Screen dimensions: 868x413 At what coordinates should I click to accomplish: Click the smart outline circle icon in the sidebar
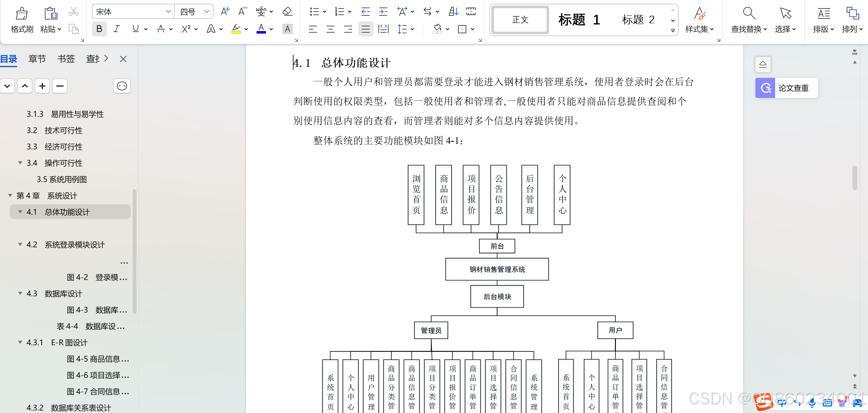pos(122,86)
